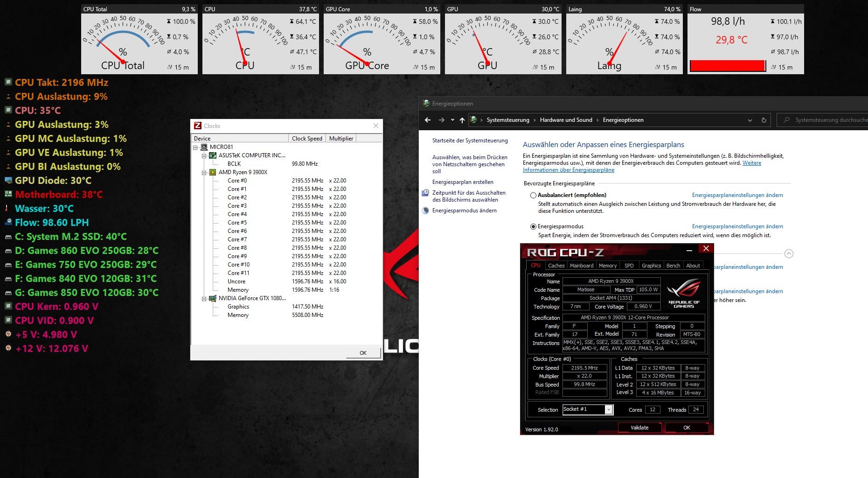Screen dimensions: 868x478
Task: Select the Energiesparmodus power plan radio button
Action: (533, 227)
